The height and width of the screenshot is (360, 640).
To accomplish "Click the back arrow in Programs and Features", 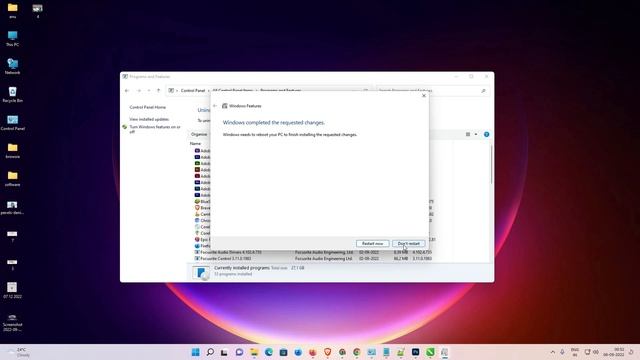I will pyautogui.click(x=127, y=91).
